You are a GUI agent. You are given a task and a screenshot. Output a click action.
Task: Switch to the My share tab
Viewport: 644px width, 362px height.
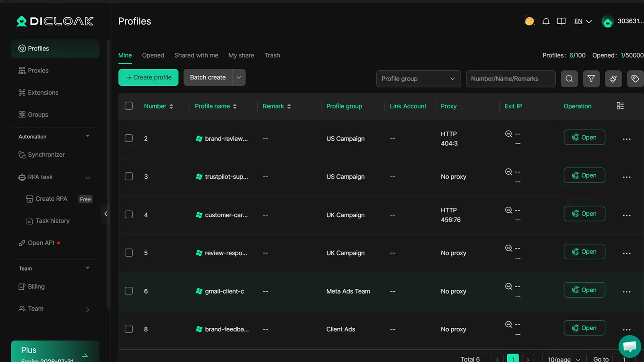click(x=241, y=56)
